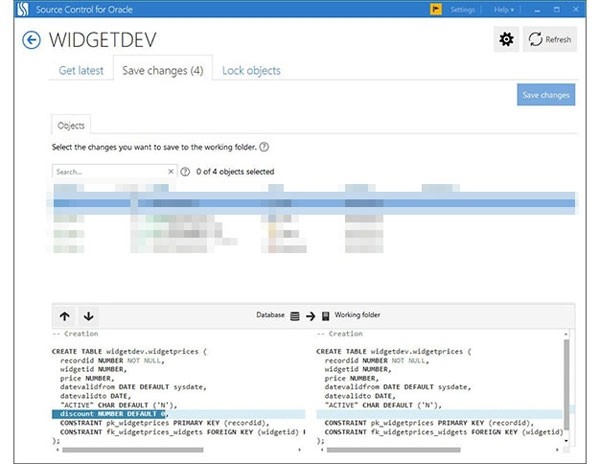Select the Objects sub-tab
The height and width of the screenshot is (464, 600).
click(71, 126)
